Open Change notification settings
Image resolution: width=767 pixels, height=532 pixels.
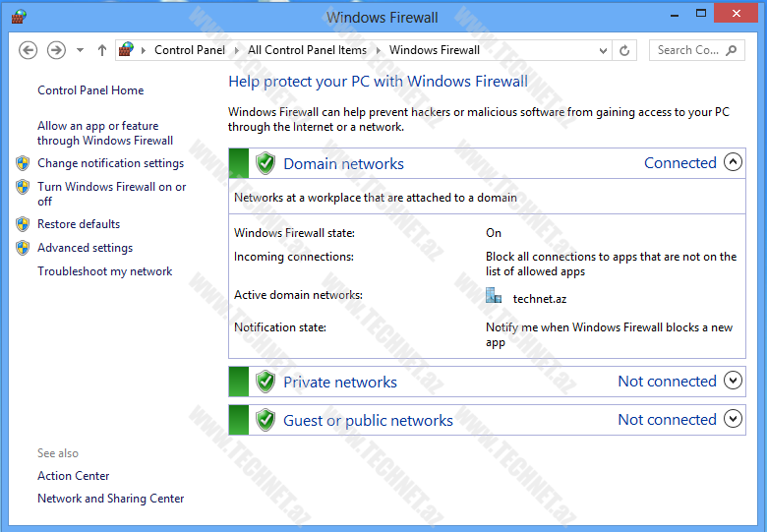(x=110, y=163)
